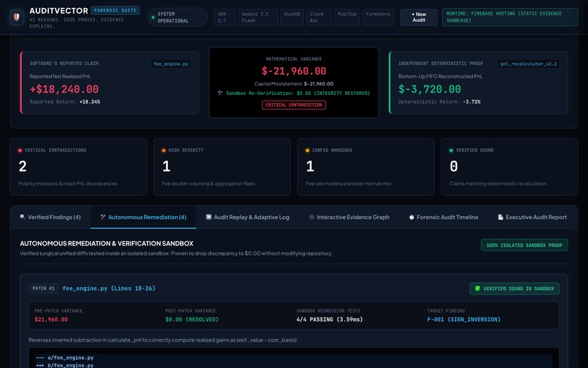Click the Runtime Firebase Hosting banner
This screenshot has height=368, width=588.
510,18
